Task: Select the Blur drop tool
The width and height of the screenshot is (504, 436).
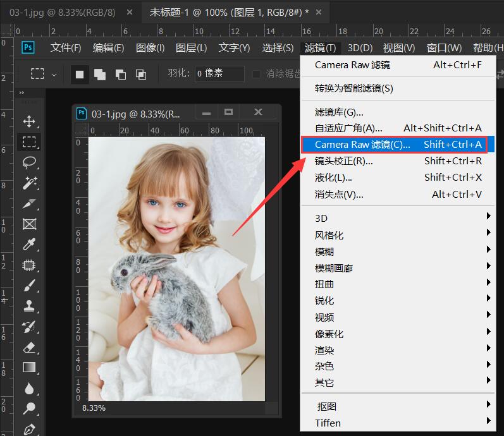Action: click(x=29, y=388)
